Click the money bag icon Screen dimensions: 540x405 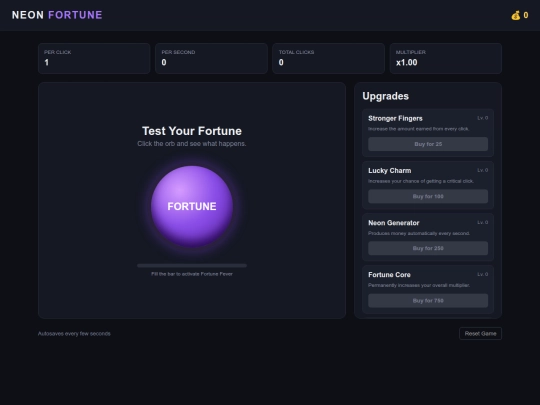pos(516,15)
